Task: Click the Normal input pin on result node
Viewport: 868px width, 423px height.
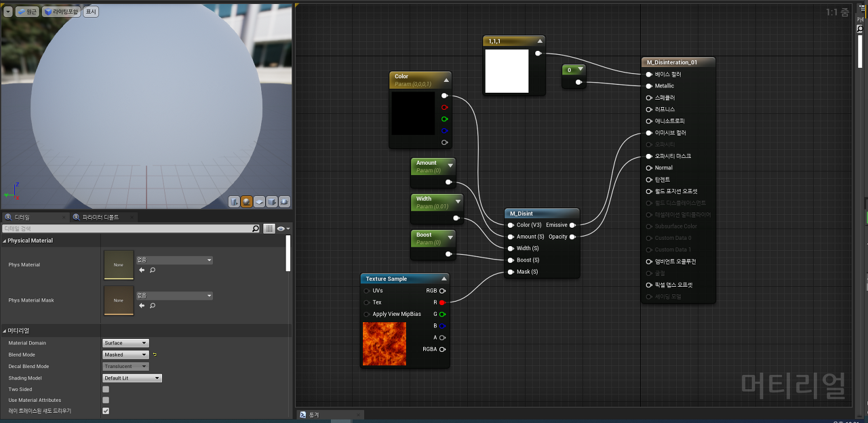Action: pyautogui.click(x=649, y=167)
